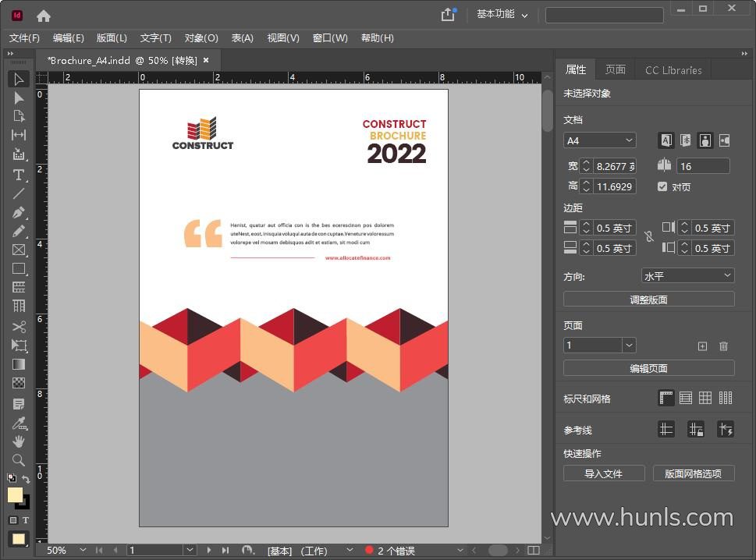
Task: Expand the 水平 direction dropdown
Action: 687,275
